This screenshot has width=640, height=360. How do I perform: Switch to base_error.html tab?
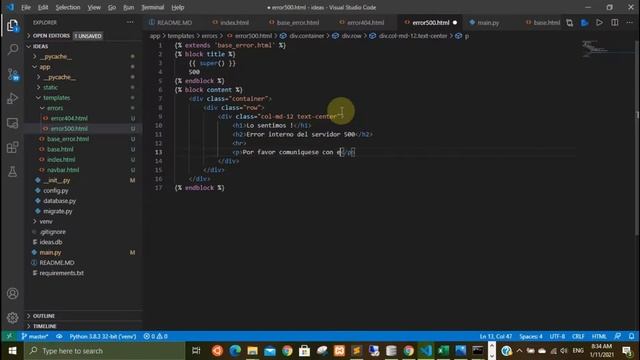point(294,22)
